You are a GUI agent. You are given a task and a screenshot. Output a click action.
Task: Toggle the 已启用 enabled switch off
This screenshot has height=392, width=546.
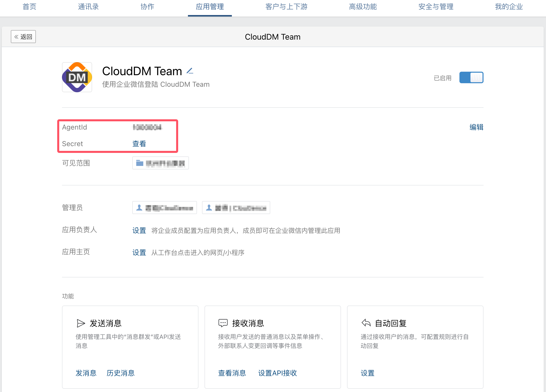[471, 78]
